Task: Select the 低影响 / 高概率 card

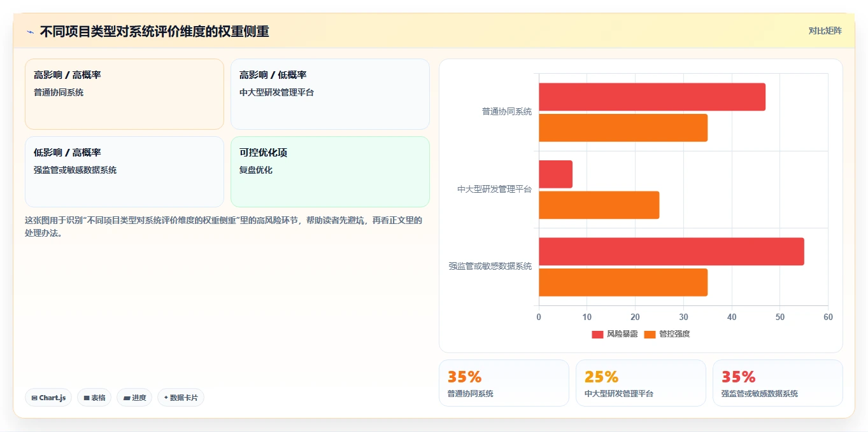Action: [124, 172]
